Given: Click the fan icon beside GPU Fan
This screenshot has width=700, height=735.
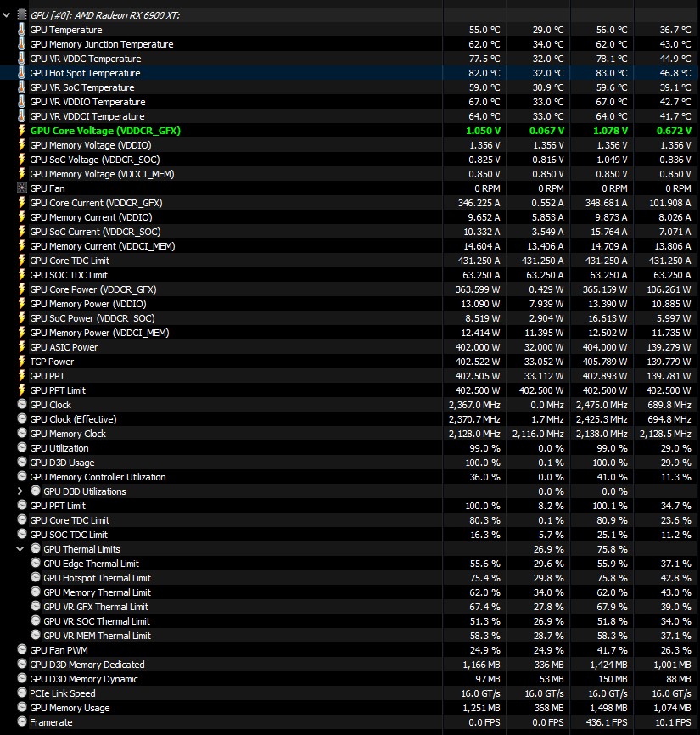Looking at the screenshot, I should click(x=21, y=188).
